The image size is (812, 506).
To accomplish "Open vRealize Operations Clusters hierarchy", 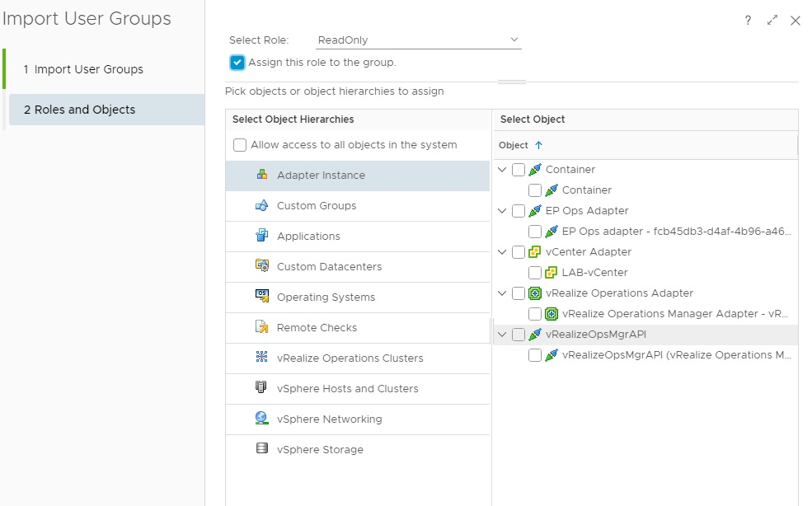I will (x=357, y=359).
